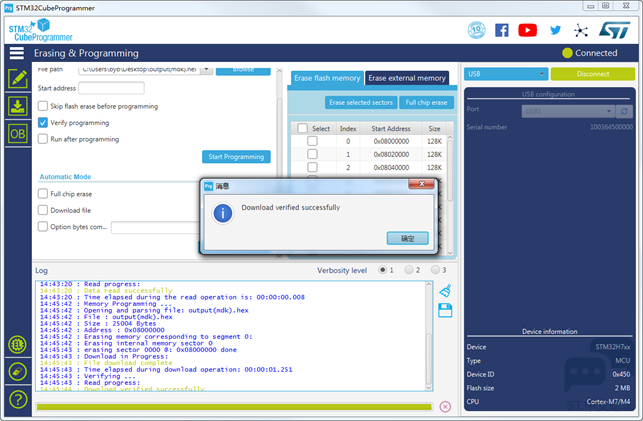Uncheck Verify programming

[x=43, y=123]
